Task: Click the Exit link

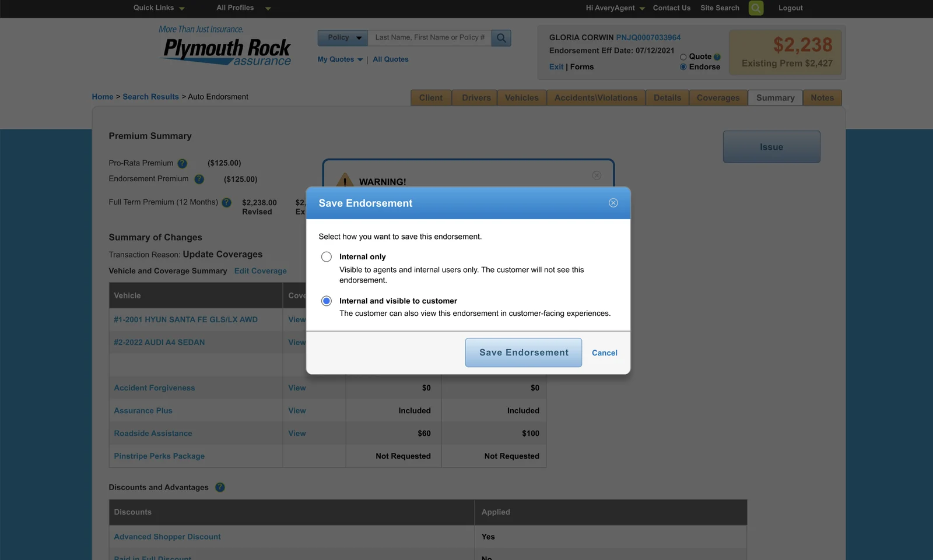Action: [x=556, y=67]
